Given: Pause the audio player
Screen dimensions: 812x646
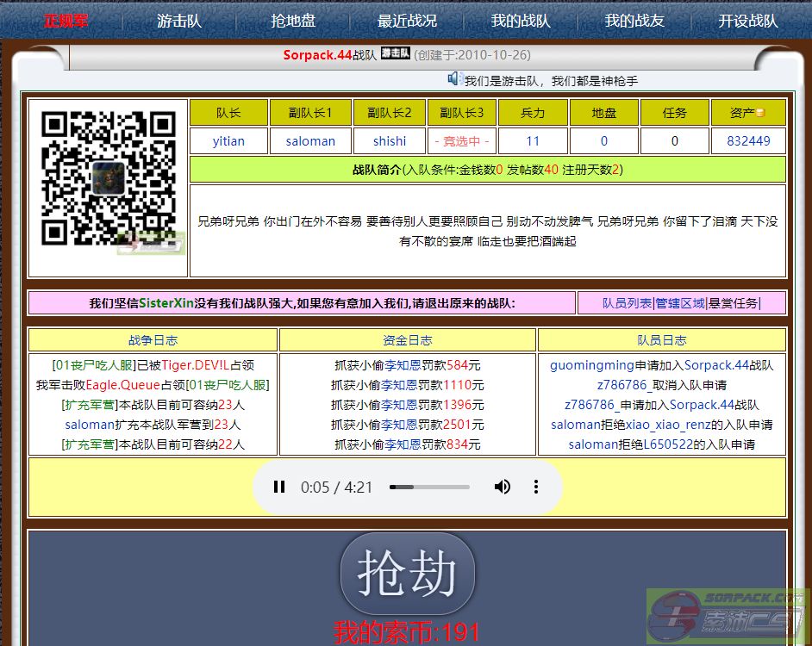Looking at the screenshot, I should click(279, 487).
